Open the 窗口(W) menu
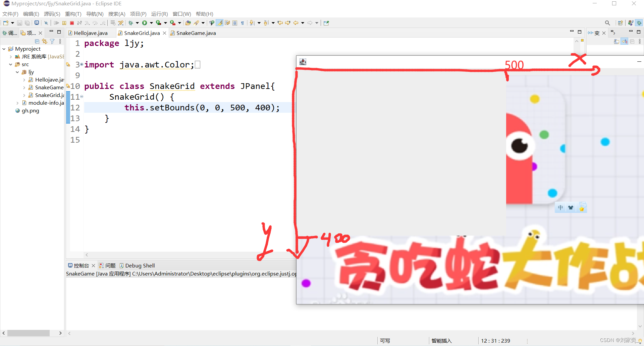This screenshot has height=346, width=644. pyautogui.click(x=182, y=14)
